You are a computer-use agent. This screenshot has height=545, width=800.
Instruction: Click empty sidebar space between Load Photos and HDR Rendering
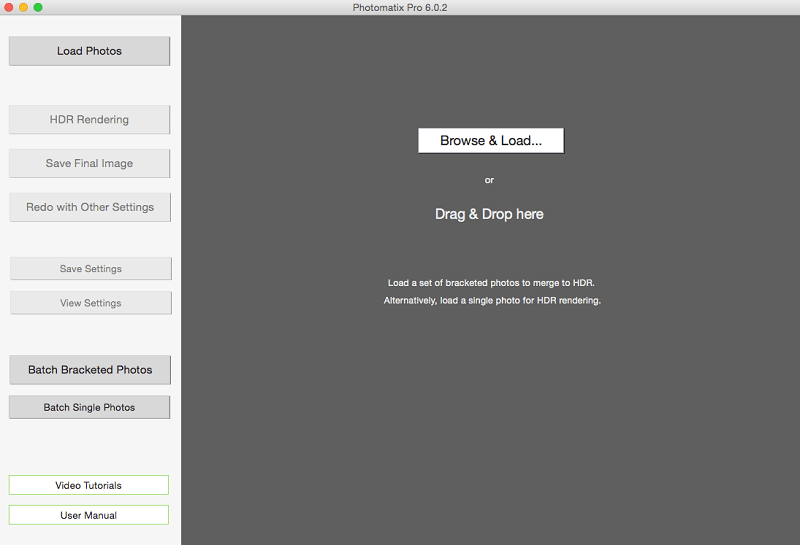pyautogui.click(x=89, y=85)
